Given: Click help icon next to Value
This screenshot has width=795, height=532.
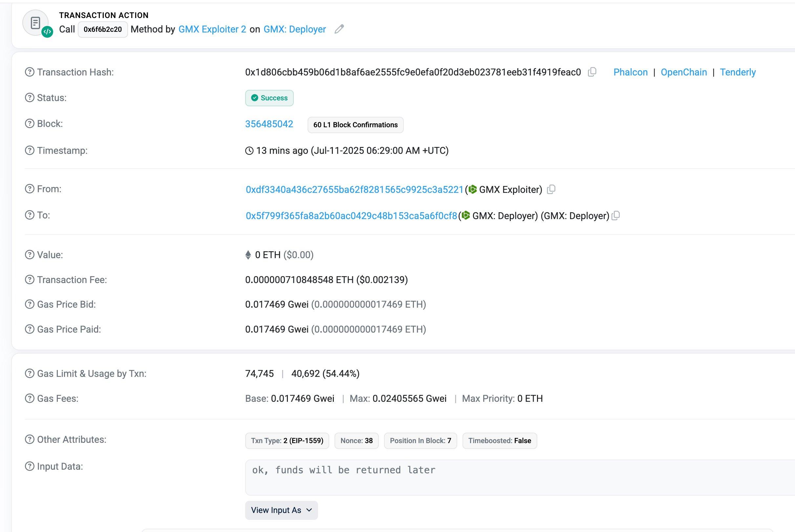Looking at the screenshot, I should pyautogui.click(x=30, y=255).
